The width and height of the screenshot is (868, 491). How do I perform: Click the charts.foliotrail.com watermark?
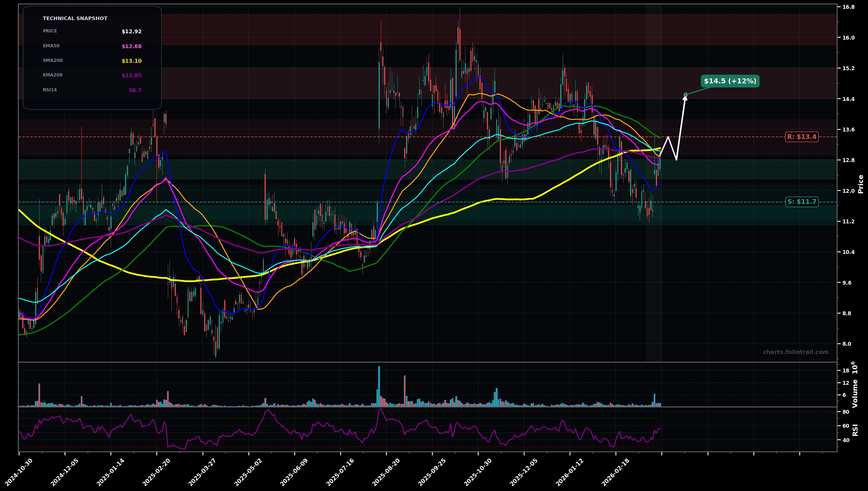[x=795, y=352]
